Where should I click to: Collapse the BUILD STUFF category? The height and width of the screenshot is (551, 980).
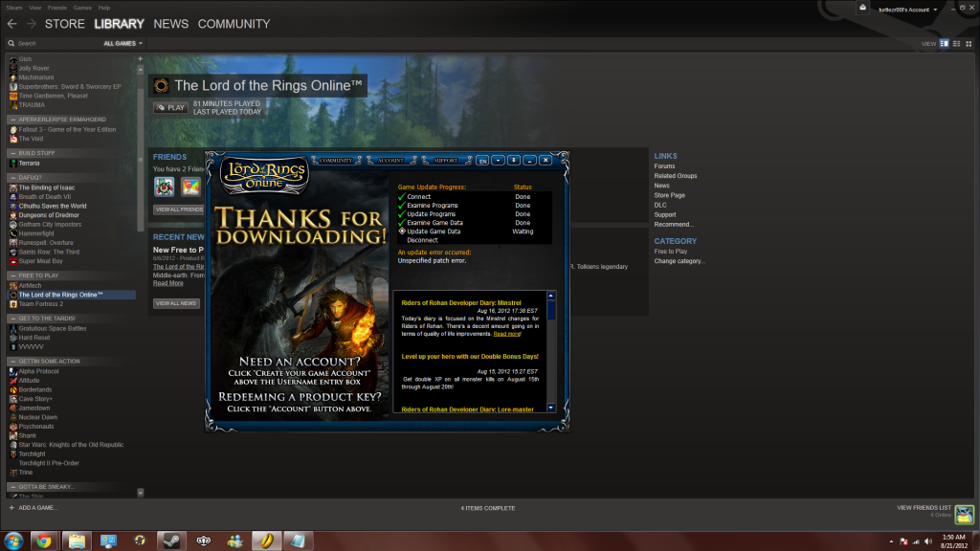point(12,153)
